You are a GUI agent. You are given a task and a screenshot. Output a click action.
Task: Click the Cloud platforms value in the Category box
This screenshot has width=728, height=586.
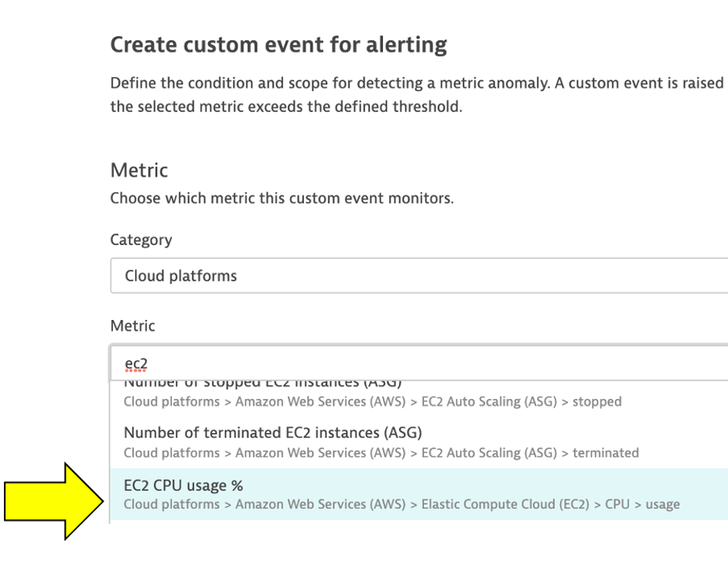pos(181,276)
